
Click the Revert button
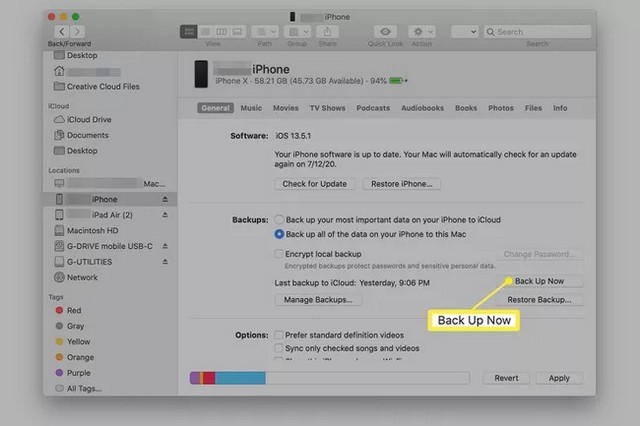[x=506, y=378]
